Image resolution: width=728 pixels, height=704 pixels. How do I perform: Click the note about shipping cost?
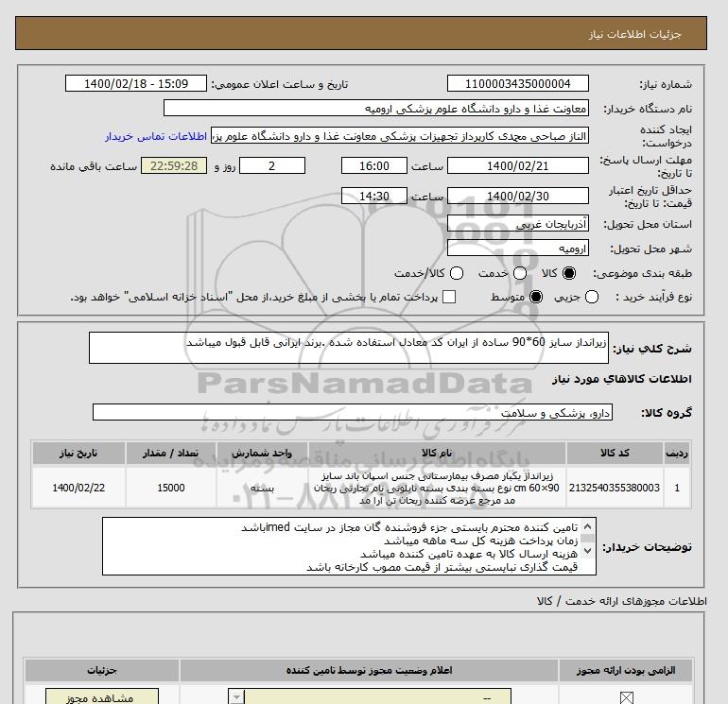[469, 554]
